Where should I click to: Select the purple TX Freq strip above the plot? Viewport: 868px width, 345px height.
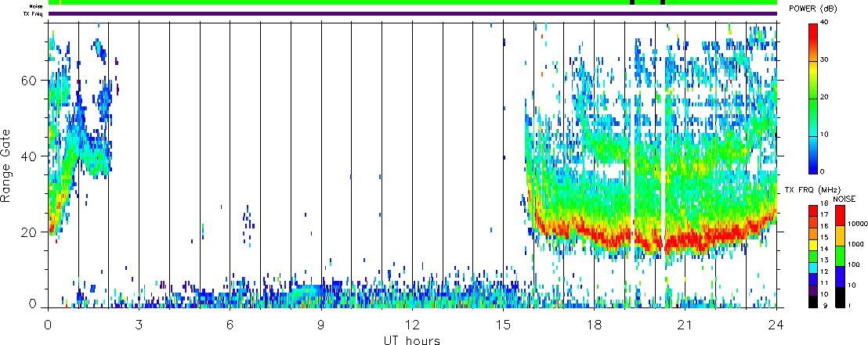tap(412, 13)
